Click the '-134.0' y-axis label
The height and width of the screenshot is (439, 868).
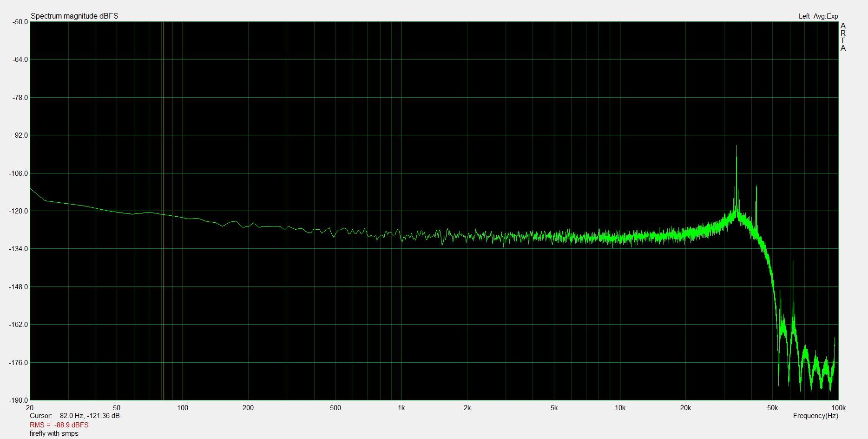coord(18,249)
